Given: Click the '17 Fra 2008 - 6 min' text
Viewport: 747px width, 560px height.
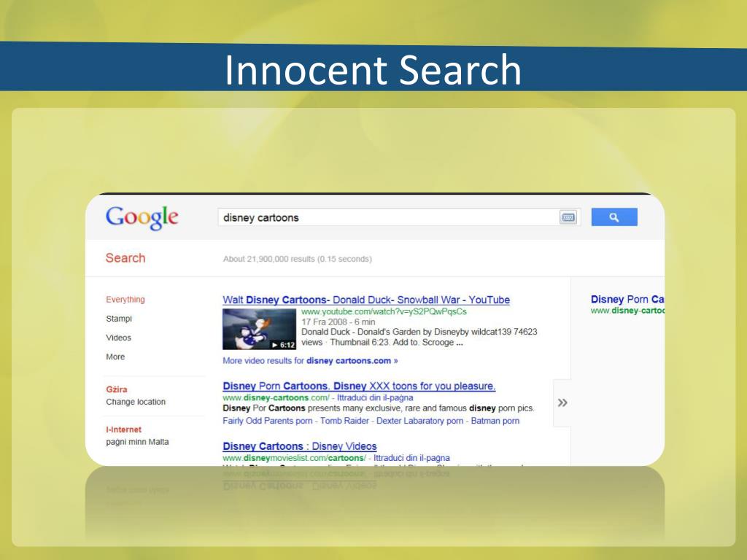Looking at the screenshot, I should point(338,322).
